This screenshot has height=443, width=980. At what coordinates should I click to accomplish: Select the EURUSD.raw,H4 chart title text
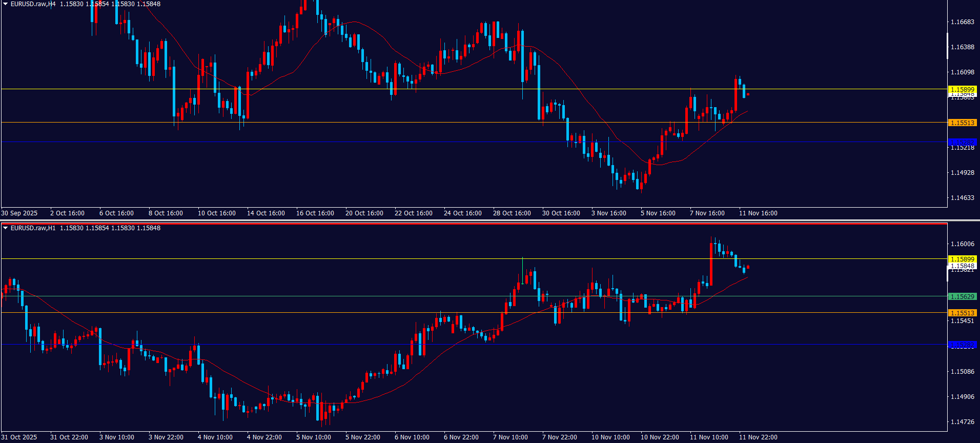point(33,4)
